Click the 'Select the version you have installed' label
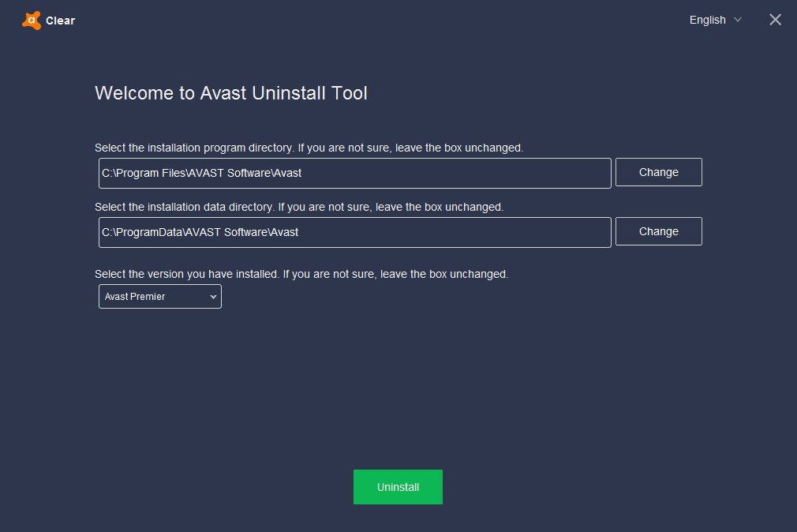Screen dimensions: 797x532 301,274
